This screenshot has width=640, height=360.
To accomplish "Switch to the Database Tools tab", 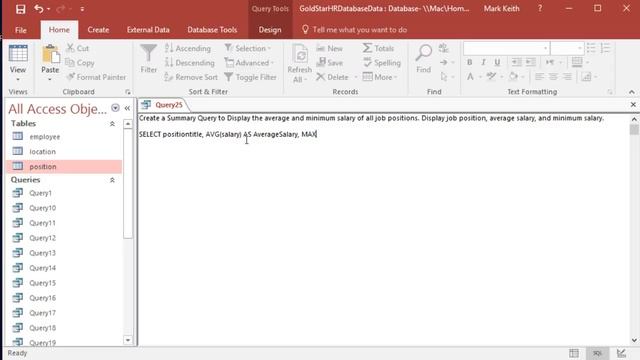I will [x=212, y=30].
